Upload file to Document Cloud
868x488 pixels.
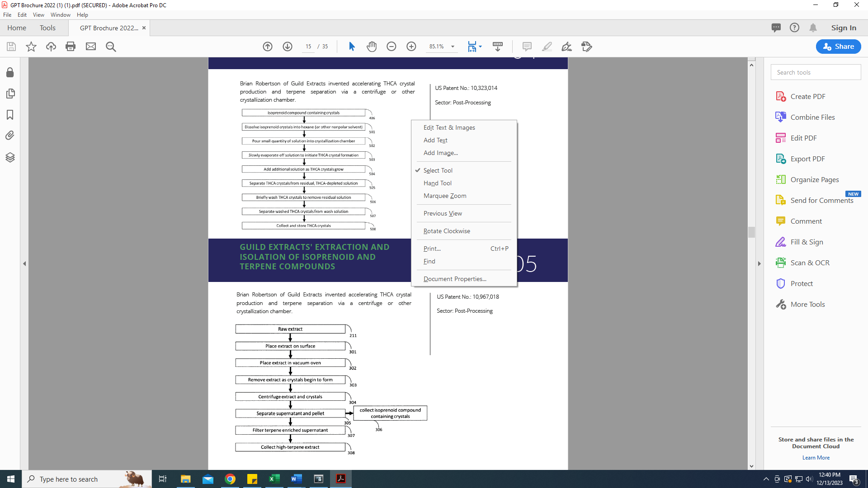[x=51, y=47]
